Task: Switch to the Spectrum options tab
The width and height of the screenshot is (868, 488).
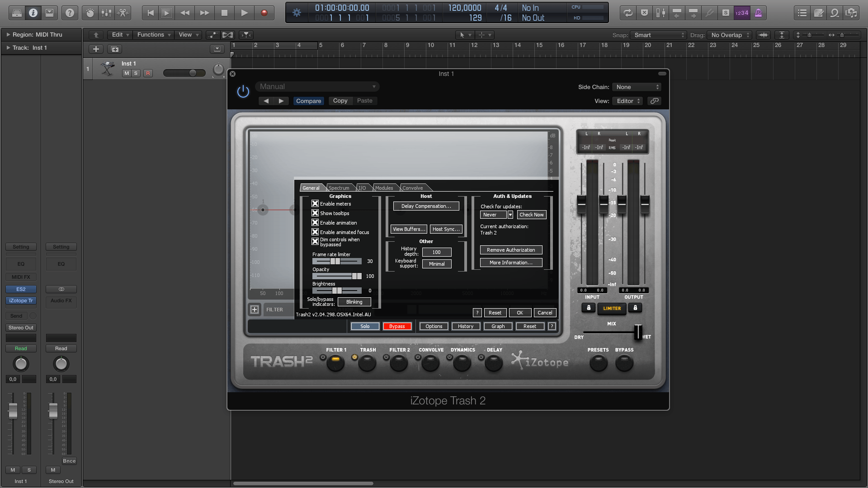Action: 339,188
